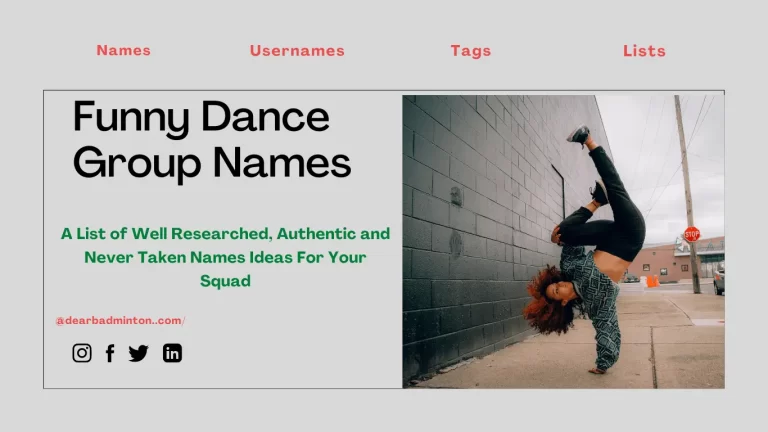This screenshot has height=432, width=768.
Task: Click the Funny Dance Group Names heading
Action: tap(212, 139)
